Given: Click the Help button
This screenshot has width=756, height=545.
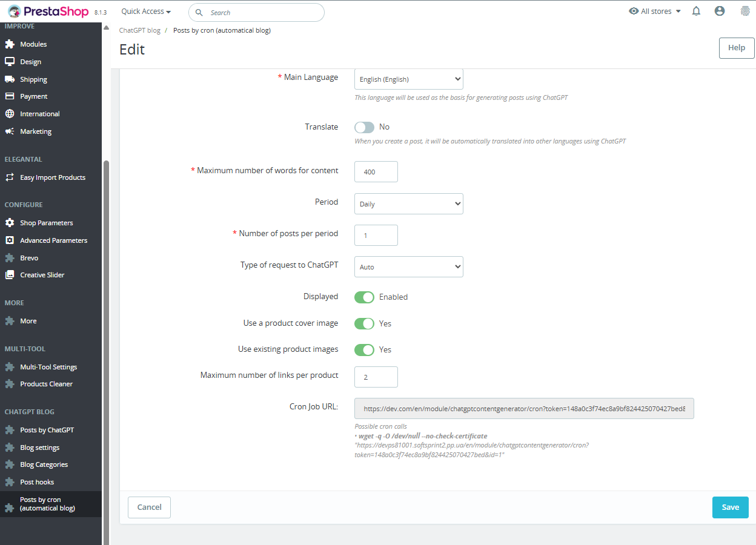Looking at the screenshot, I should tap(737, 48).
